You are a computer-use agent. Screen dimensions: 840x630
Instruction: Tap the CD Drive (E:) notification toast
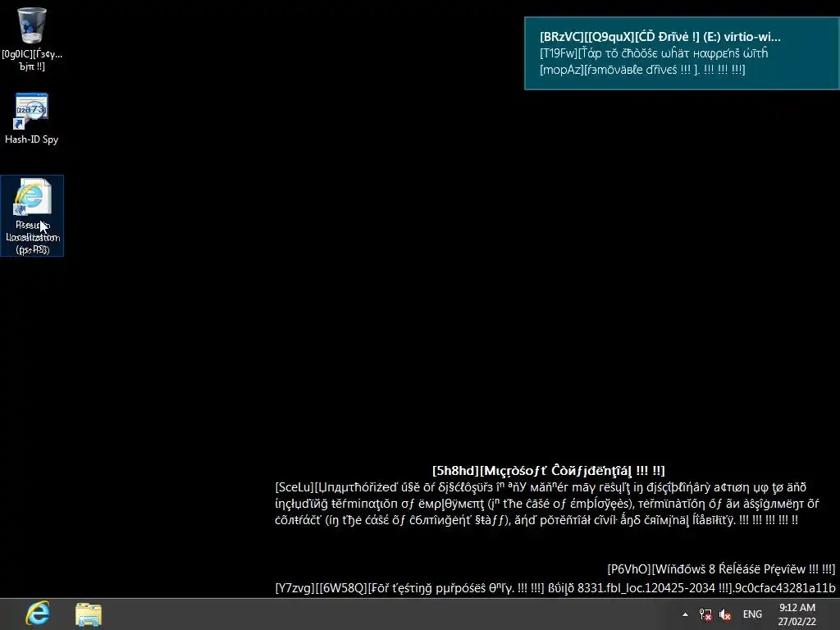(682, 53)
